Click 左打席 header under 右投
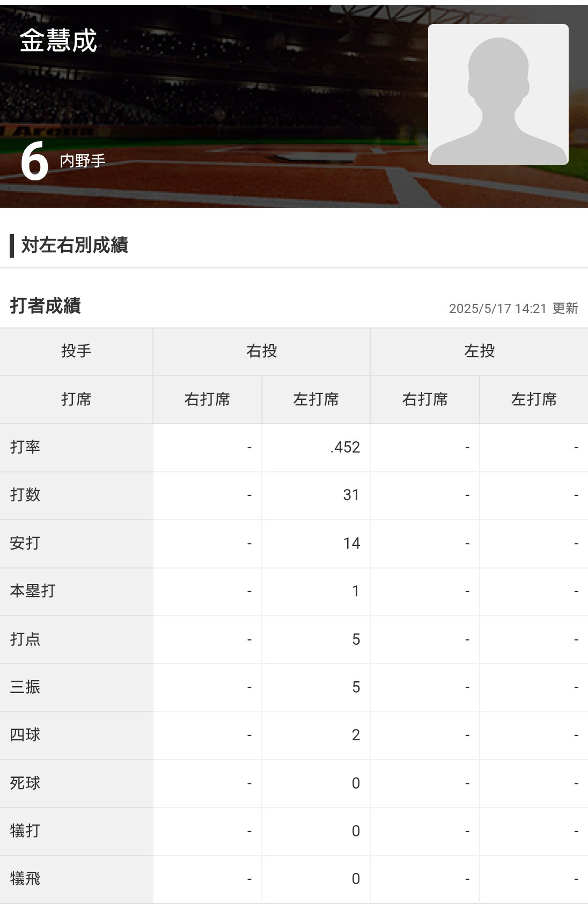Image resolution: width=588 pixels, height=911 pixels. (316, 399)
